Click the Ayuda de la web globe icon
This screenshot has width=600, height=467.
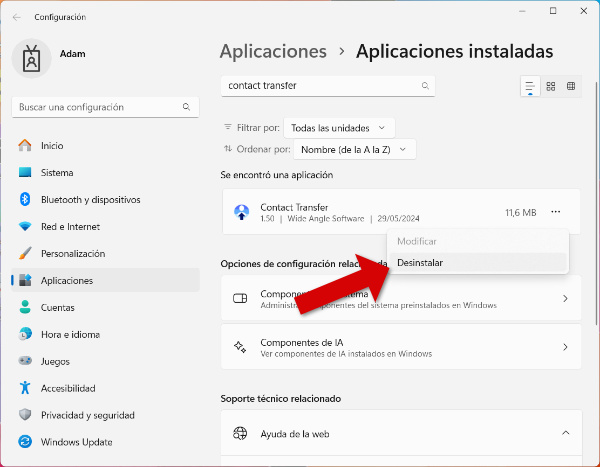[240, 434]
